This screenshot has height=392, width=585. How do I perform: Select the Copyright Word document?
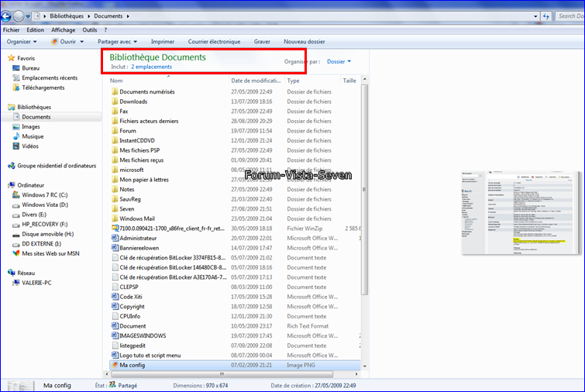pos(132,307)
